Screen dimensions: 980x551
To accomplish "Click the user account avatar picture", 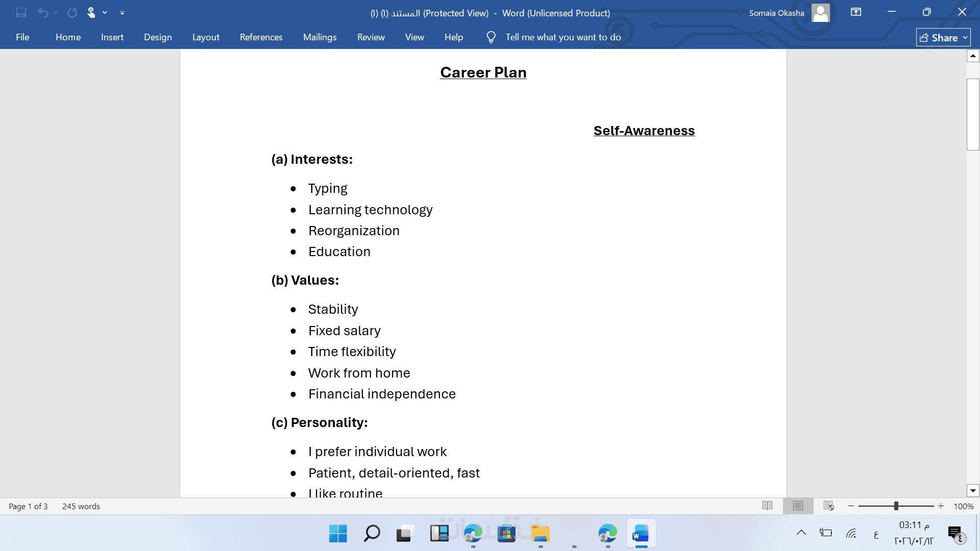I will 820,13.
